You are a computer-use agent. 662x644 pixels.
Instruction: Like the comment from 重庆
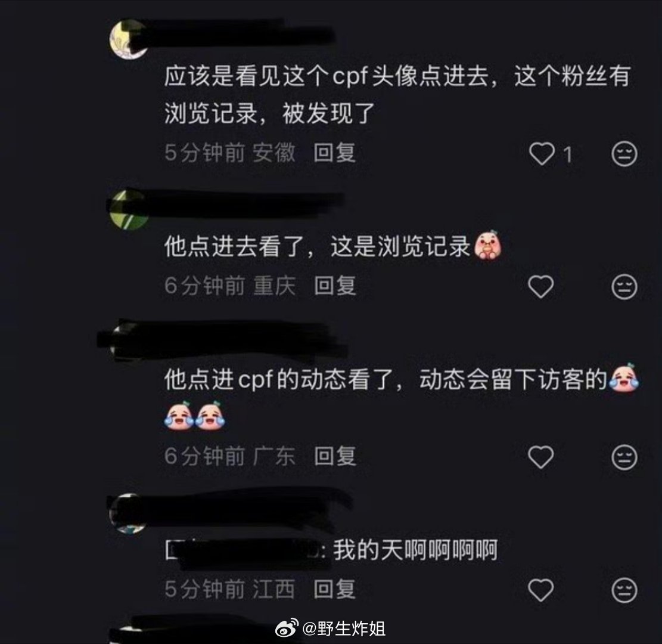click(541, 286)
